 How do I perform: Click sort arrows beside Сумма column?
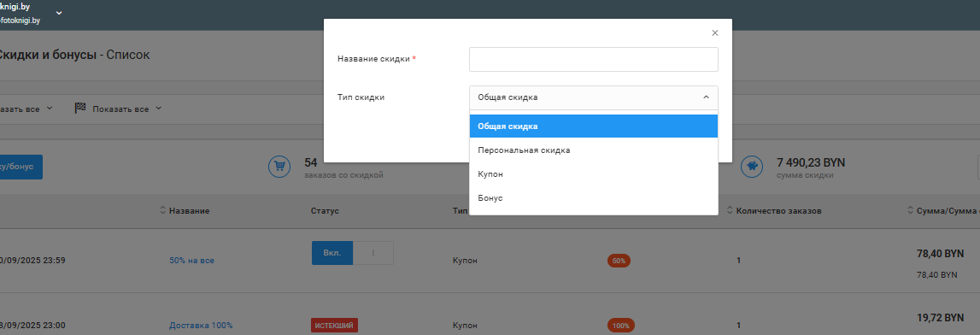coord(911,210)
